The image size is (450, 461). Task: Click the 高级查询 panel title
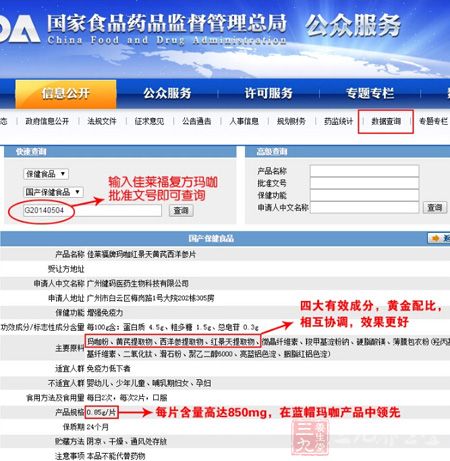pos(272,152)
